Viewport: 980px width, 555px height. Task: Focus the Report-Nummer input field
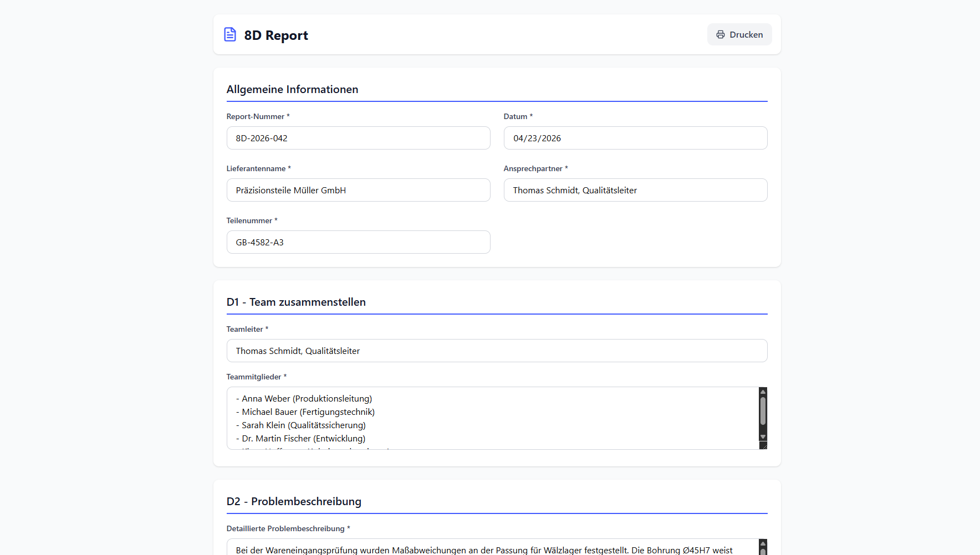[358, 138]
